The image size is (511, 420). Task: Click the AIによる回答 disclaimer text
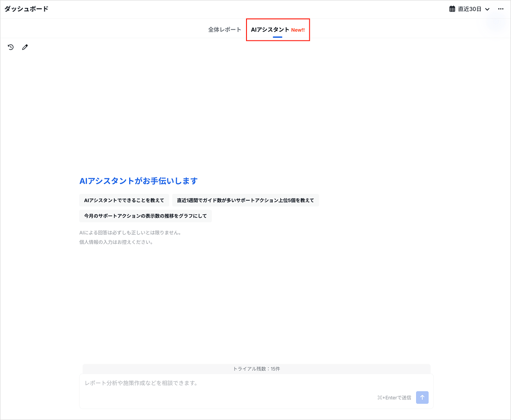[130, 233]
